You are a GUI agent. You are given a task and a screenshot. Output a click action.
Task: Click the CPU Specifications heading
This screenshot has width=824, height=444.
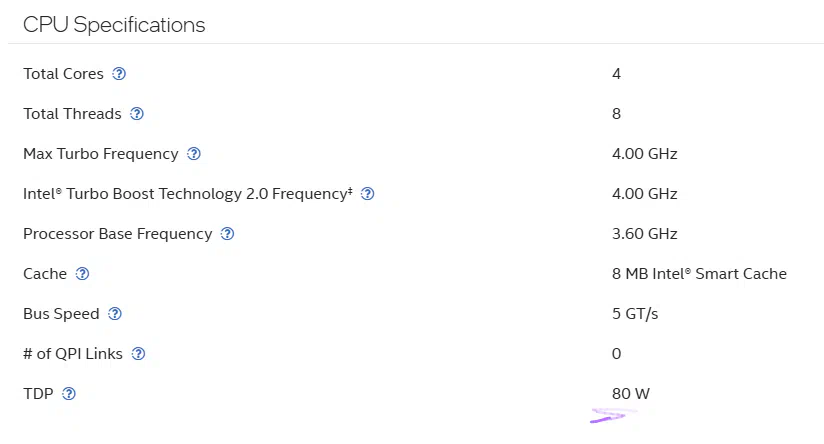point(114,25)
